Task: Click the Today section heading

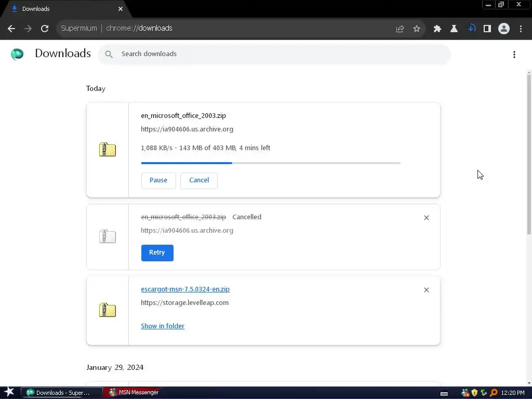Action: click(x=96, y=88)
